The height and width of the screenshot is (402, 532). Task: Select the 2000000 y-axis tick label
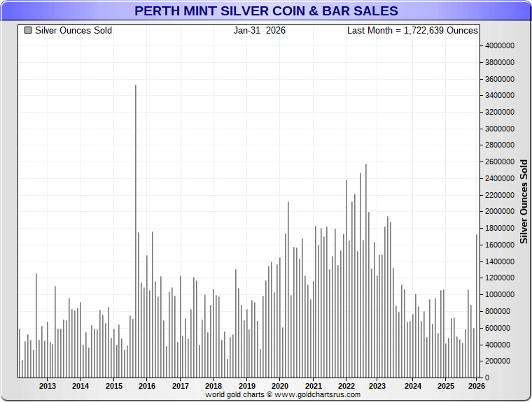(x=500, y=212)
